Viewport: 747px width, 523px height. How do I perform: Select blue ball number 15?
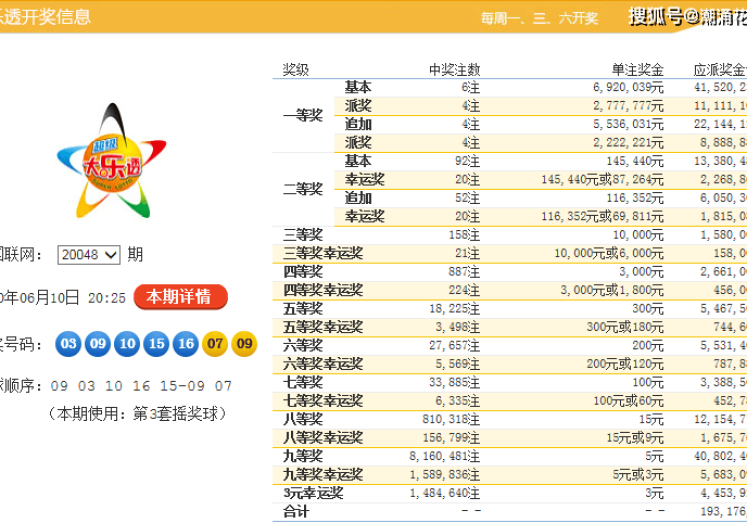click(x=156, y=343)
